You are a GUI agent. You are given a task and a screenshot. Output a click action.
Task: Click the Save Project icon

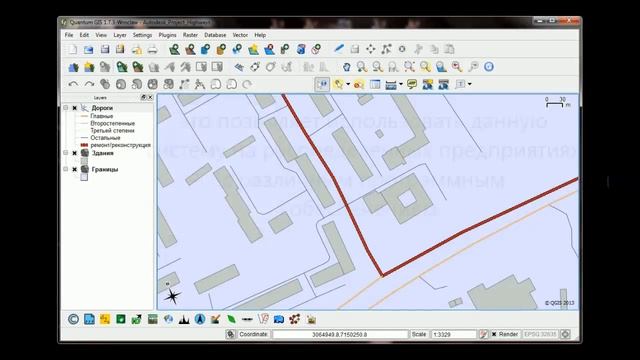click(104, 49)
